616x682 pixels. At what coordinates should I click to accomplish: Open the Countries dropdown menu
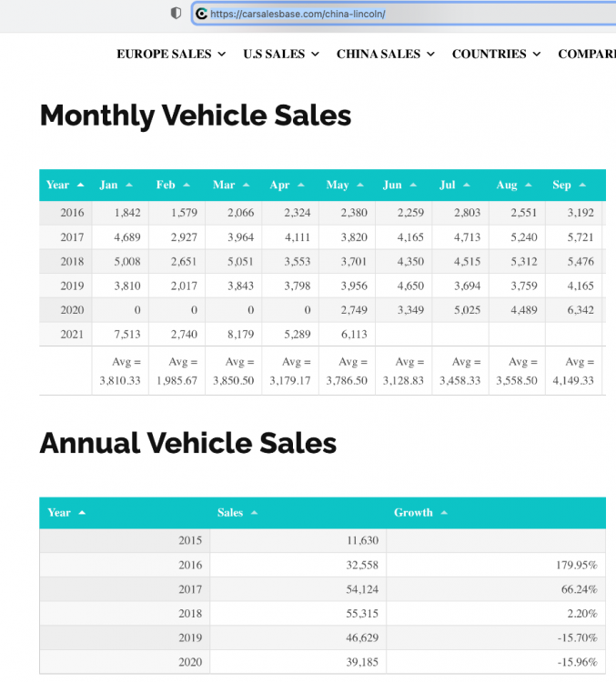[x=496, y=54]
